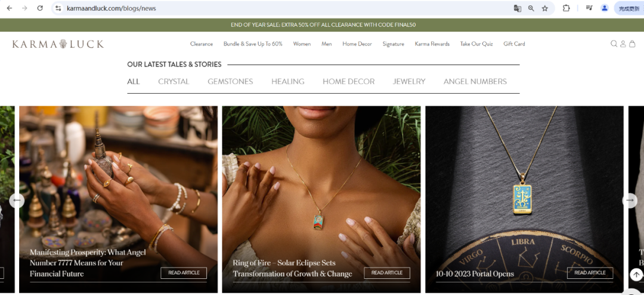Open the site search magnifier icon
Viewport: 644px width, 295px height.
(614, 44)
